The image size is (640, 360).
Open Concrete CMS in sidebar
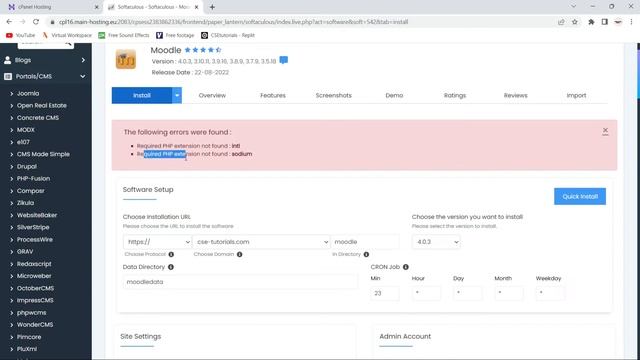point(38,118)
